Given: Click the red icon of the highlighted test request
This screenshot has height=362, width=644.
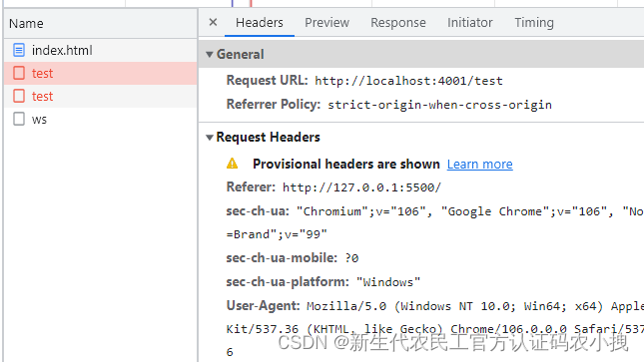Looking at the screenshot, I should (x=19, y=73).
